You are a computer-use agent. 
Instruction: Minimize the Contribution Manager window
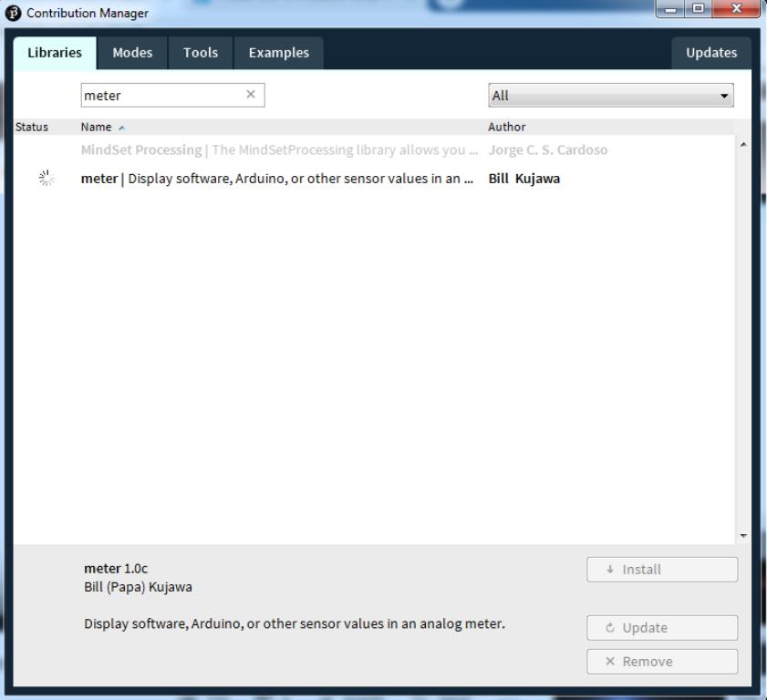[670, 9]
